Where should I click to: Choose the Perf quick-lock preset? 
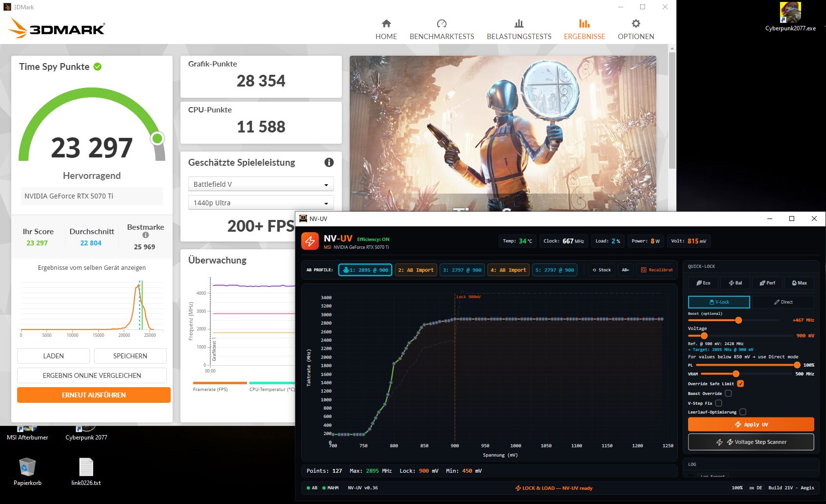pyautogui.click(x=767, y=283)
